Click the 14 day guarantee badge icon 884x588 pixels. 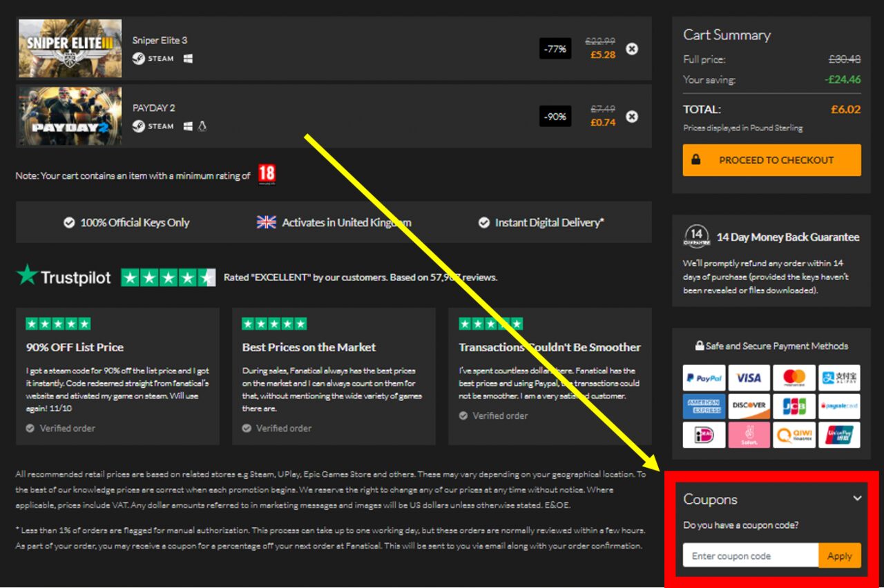697,236
